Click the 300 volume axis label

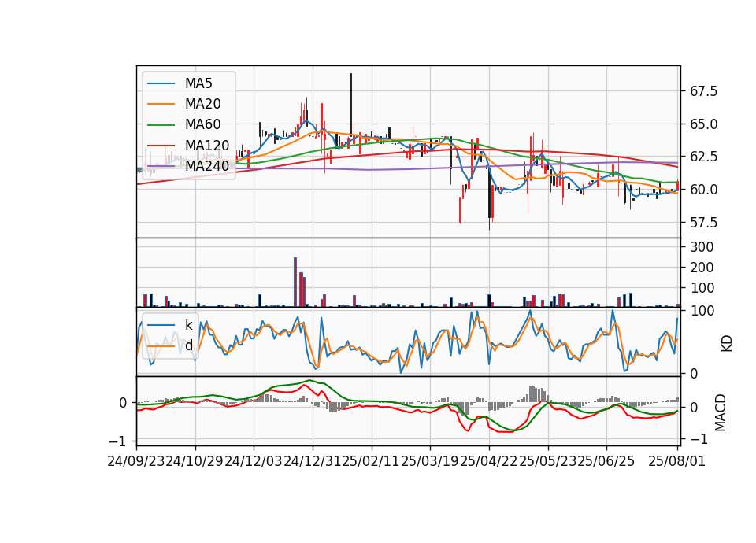coord(702,247)
